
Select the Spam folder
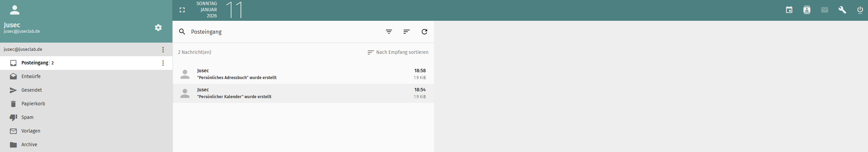pos(27,117)
